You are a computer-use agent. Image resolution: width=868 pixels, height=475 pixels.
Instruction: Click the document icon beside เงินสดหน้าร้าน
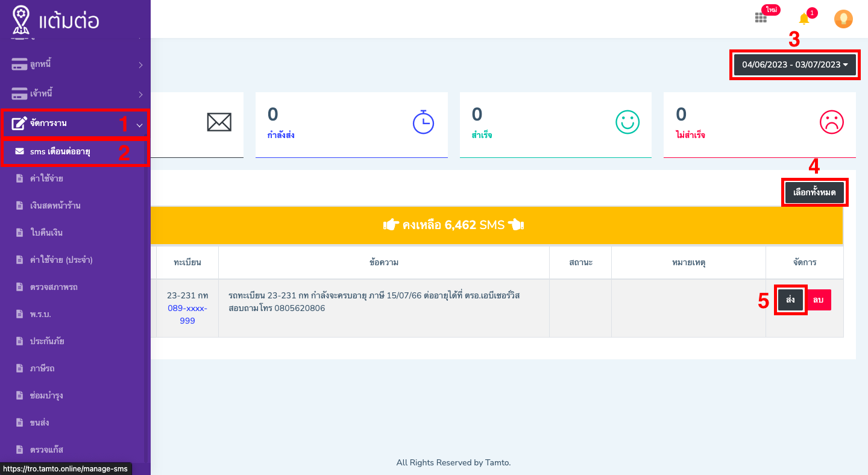click(19, 206)
